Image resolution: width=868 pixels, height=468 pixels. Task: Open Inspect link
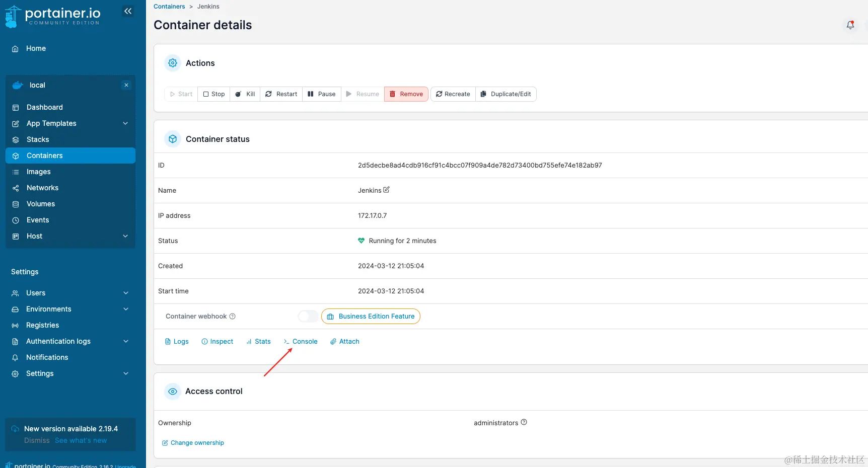tap(218, 342)
